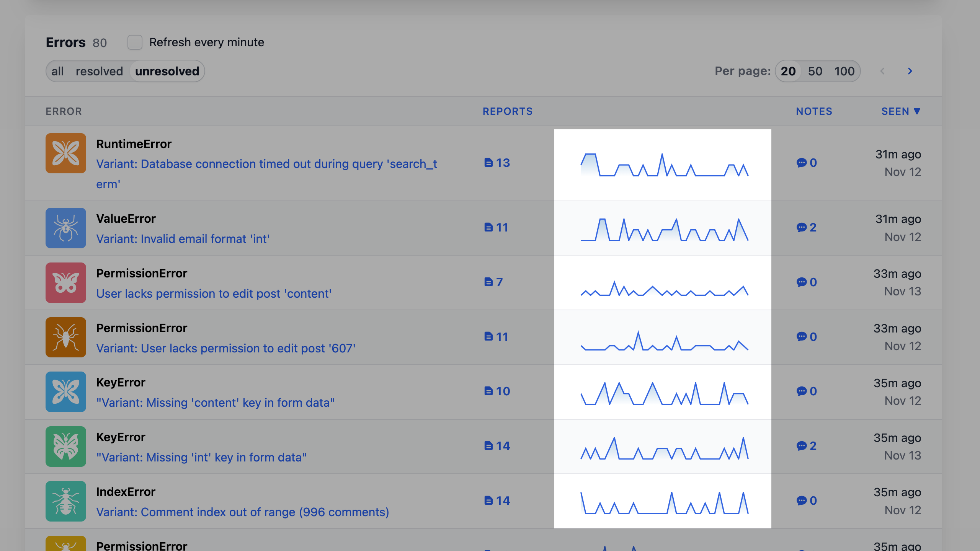Click the red butterfly PermissionError icon
Viewport: 980px width, 551px height.
(66, 283)
